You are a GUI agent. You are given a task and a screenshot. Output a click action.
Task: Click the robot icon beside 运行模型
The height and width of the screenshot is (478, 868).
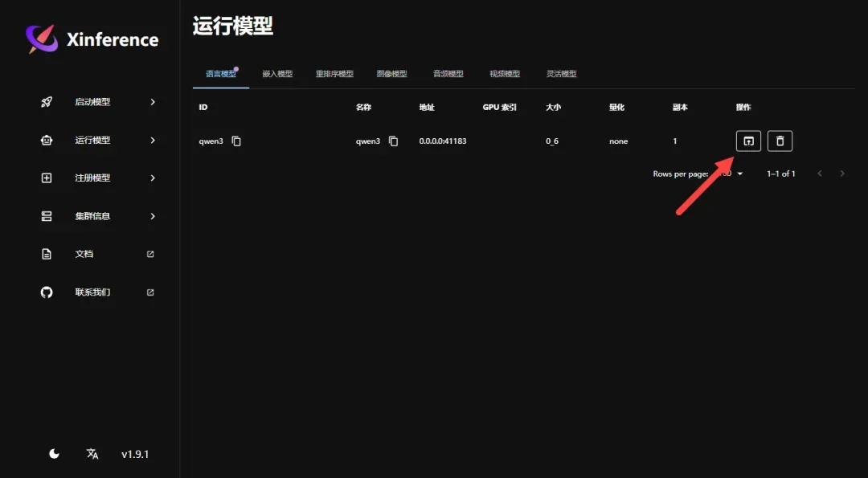47,141
